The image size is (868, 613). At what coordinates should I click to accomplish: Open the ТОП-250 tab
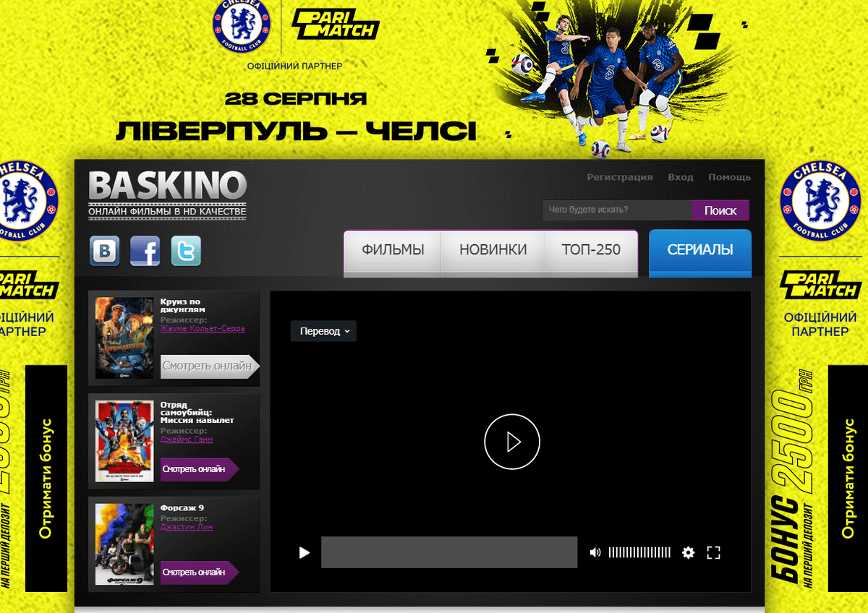(591, 249)
